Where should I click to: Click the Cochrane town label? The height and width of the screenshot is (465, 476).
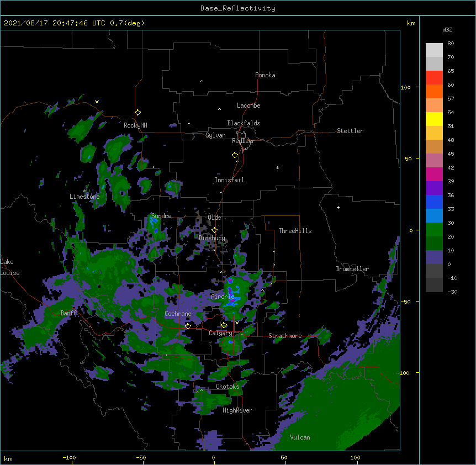pyautogui.click(x=178, y=314)
